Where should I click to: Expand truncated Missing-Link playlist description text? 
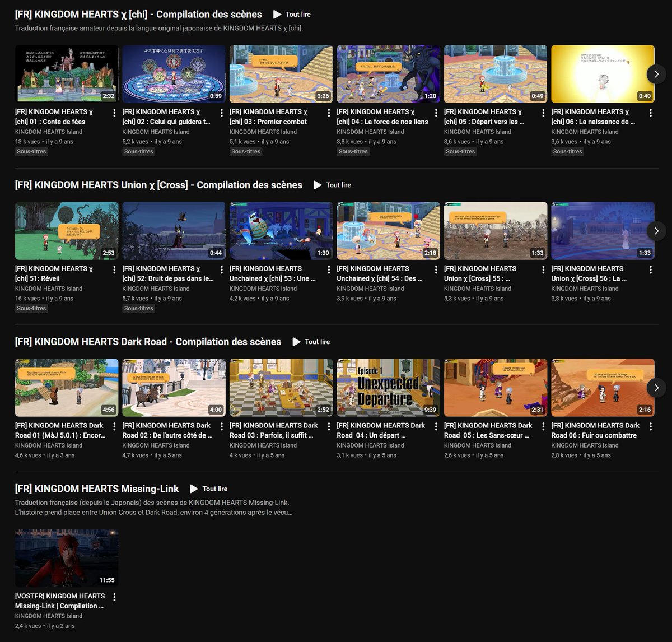[154, 508]
